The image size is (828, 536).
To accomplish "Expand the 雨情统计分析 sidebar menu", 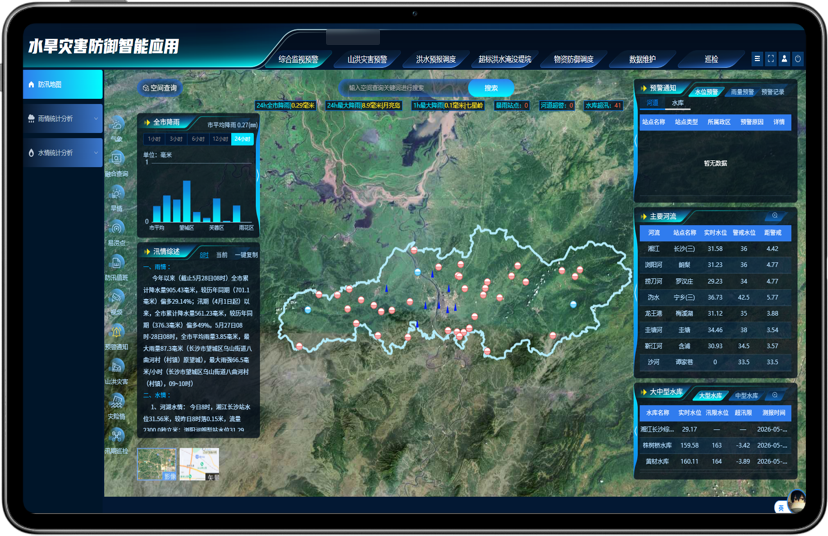I will point(63,118).
